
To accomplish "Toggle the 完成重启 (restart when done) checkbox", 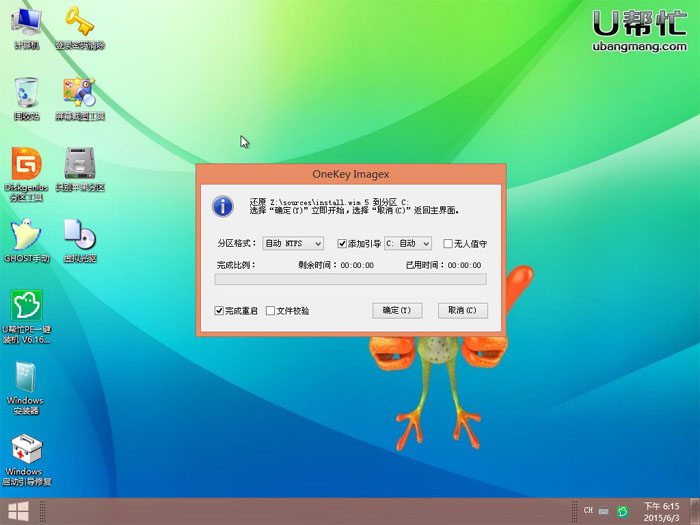I will (220, 310).
